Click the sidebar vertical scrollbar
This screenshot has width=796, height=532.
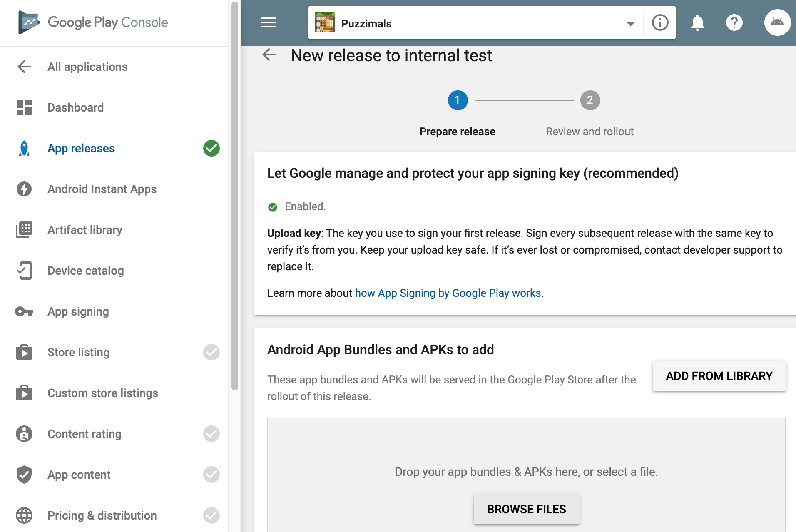[235, 196]
